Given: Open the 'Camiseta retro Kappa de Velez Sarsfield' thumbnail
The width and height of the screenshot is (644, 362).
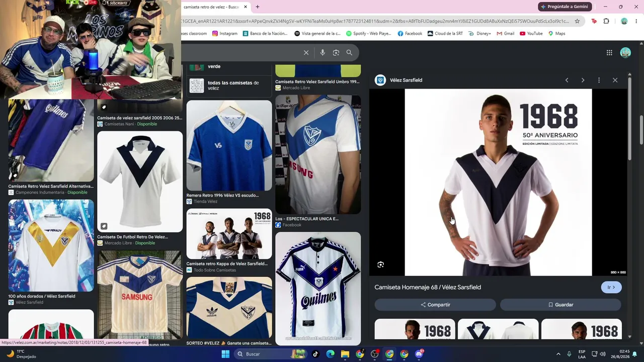Looking at the screenshot, I should click(x=229, y=234).
